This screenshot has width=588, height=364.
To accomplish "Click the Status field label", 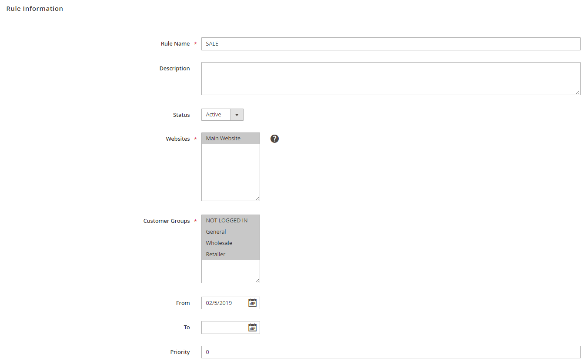I will [181, 115].
